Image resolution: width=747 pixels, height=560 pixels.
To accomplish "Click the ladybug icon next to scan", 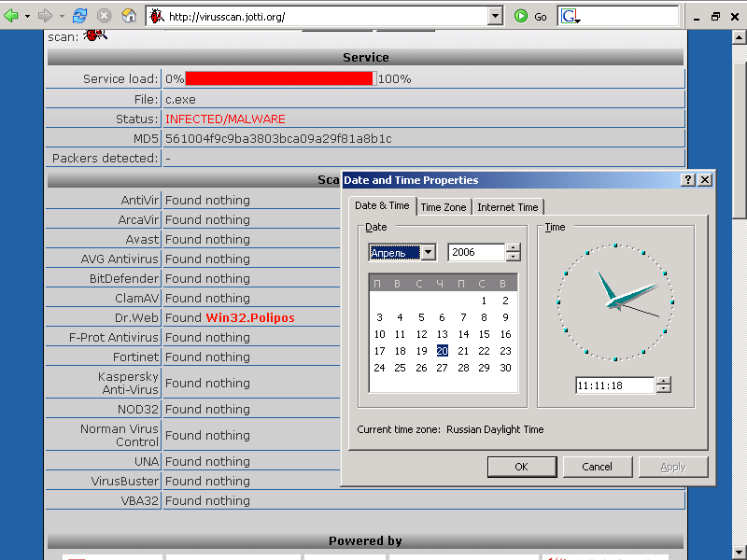I will (x=95, y=35).
